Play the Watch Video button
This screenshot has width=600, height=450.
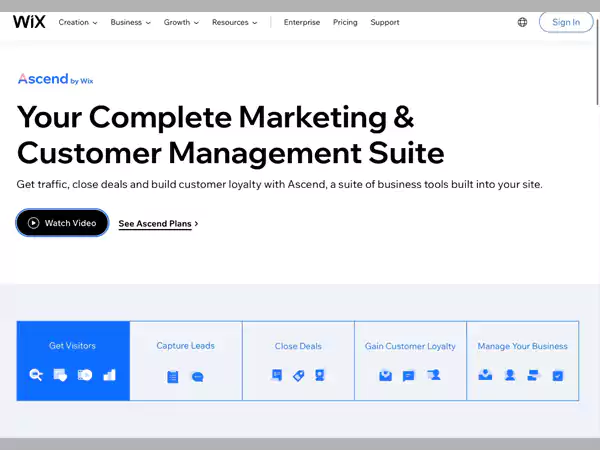(62, 223)
